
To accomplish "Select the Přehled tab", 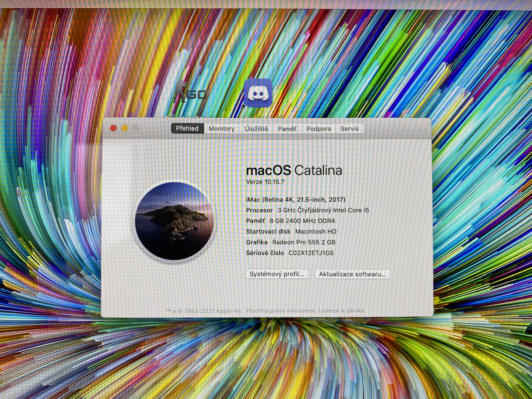I will point(187,128).
